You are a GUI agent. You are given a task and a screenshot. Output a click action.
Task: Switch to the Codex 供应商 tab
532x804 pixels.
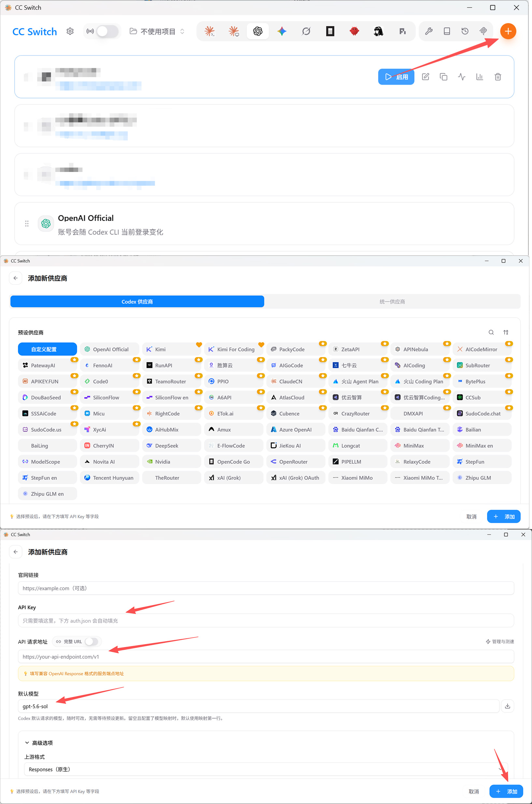[x=137, y=302]
